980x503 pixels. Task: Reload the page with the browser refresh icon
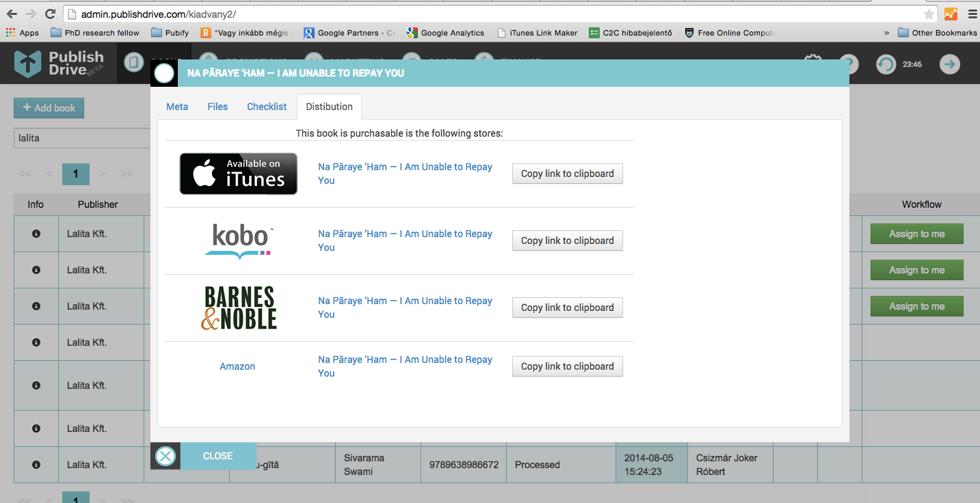(x=50, y=14)
